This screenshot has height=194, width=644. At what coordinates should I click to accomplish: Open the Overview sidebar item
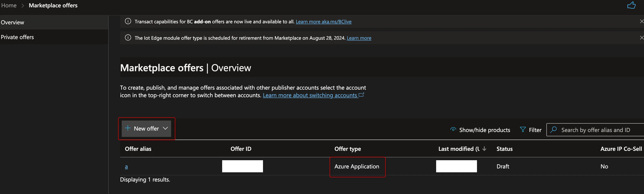(54, 22)
